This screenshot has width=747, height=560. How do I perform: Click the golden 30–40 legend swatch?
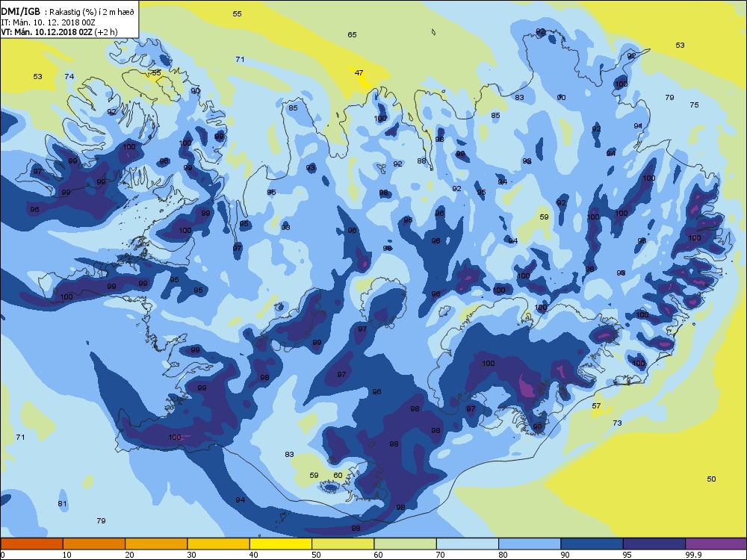click(x=219, y=544)
